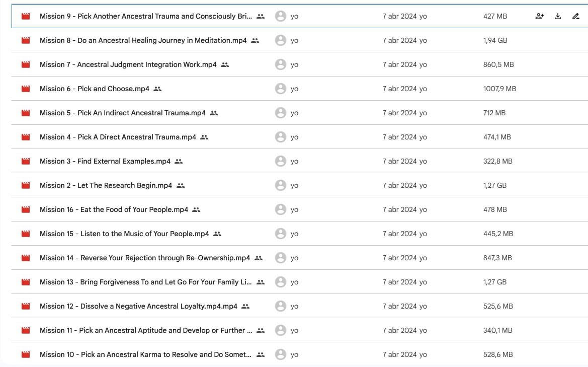Open Mission 4 - Pick A Direct Ancestral Trauma.mp4
This screenshot has width=588, height=367.
[118, 137]
